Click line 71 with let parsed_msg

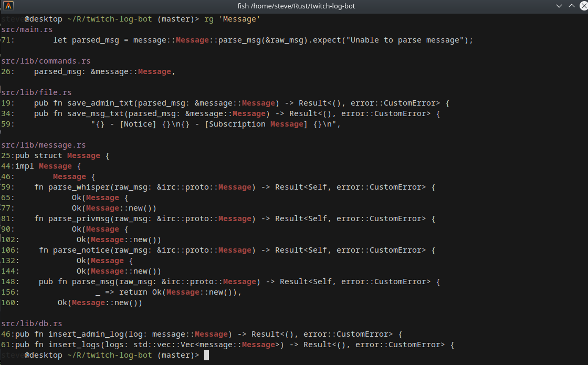coord(237,40)
